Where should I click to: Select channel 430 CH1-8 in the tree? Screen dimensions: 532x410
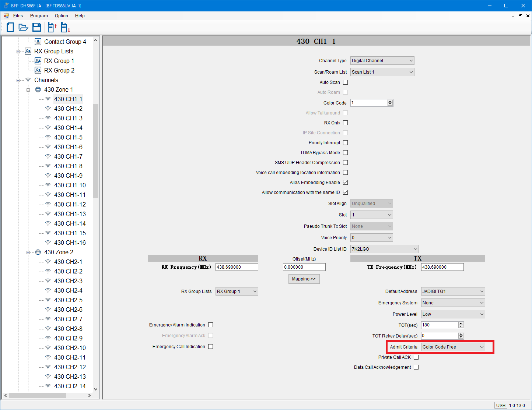point(68,166)
